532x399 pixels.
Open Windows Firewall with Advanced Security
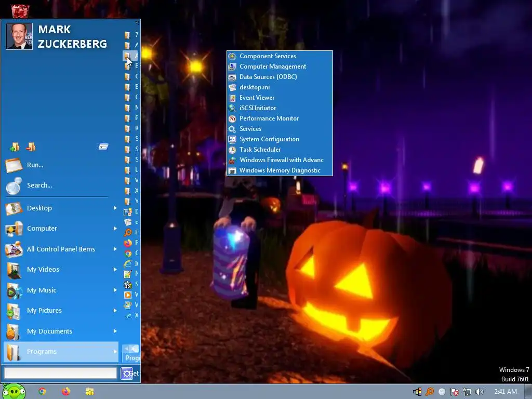pyautogui.click(x=280, y=160)
